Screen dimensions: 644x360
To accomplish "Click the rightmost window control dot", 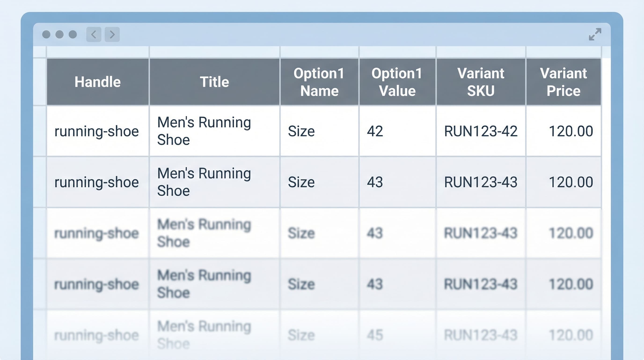I will tap(73, 34).
